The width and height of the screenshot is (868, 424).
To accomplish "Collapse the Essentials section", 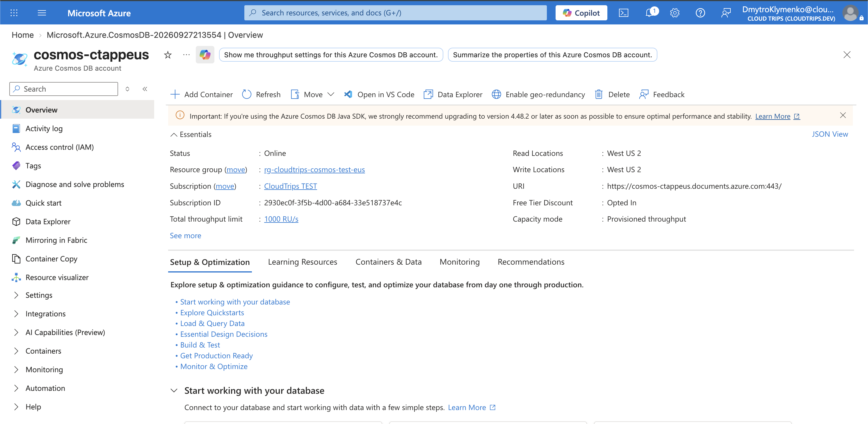I will click(174, 135).
